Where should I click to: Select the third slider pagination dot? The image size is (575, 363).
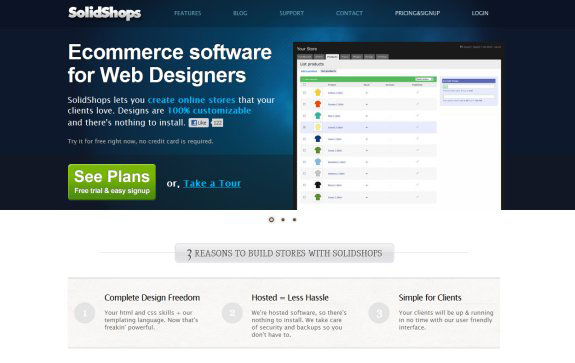click(294, 220)
